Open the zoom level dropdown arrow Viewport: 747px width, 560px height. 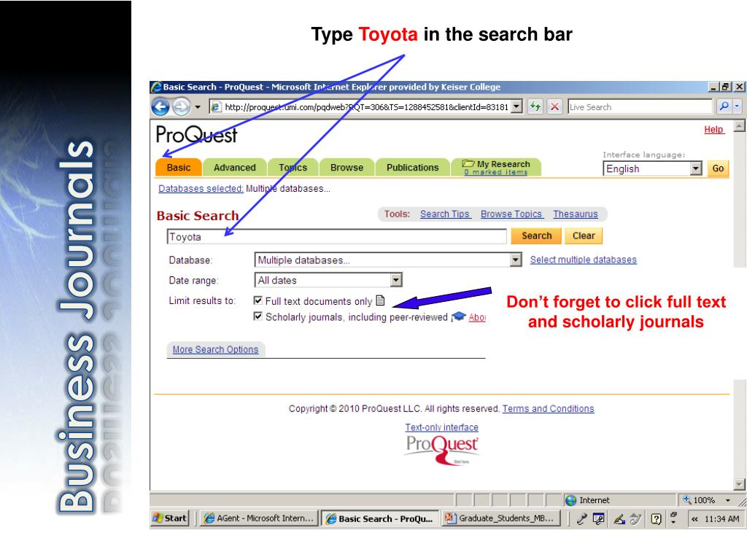(727, 500)
